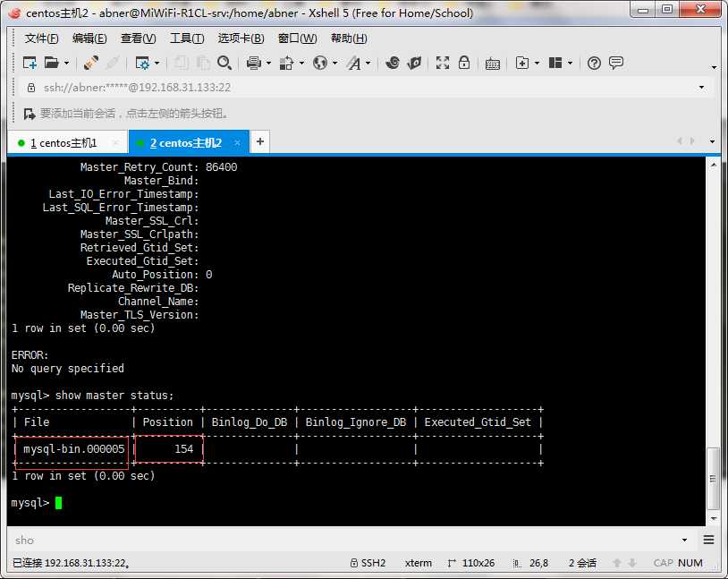Open the session properties gear icon

pos(142,63)
